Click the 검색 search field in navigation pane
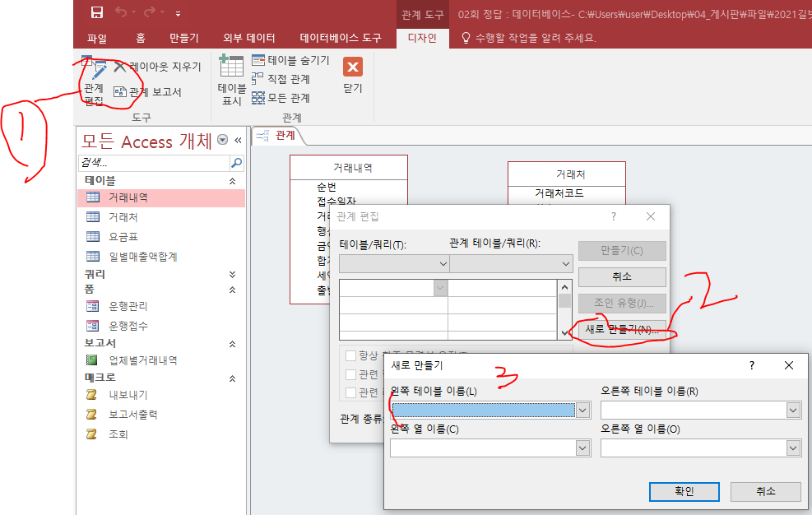This screenshot has width=812, height=515. (154, 163)
